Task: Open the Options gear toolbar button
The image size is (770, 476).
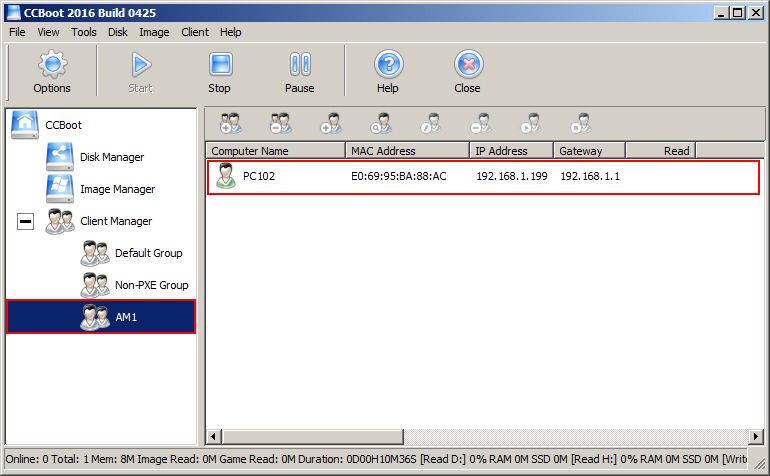Action: [x=52, y=72]
